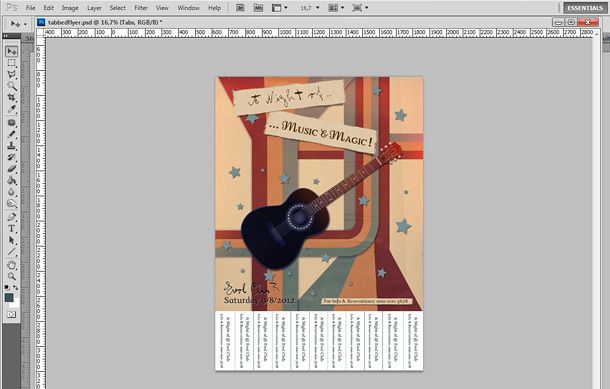Open the foreground color picker
The image size is (610, 389).
click(x=9, y=298)
